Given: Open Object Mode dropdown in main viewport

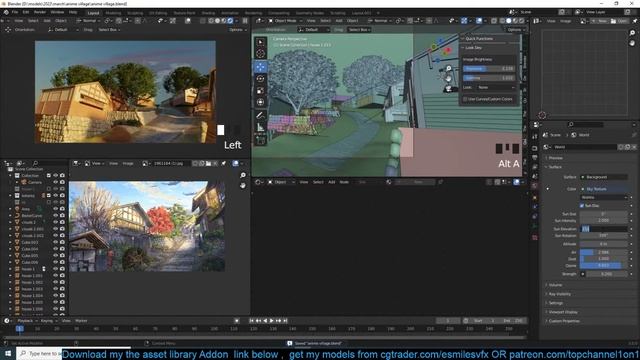Looking at the screenshot, I should pos(285,20).
